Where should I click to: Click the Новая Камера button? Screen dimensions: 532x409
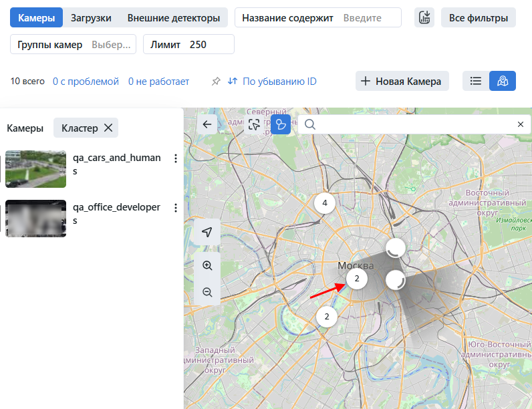tap(402, 82)
